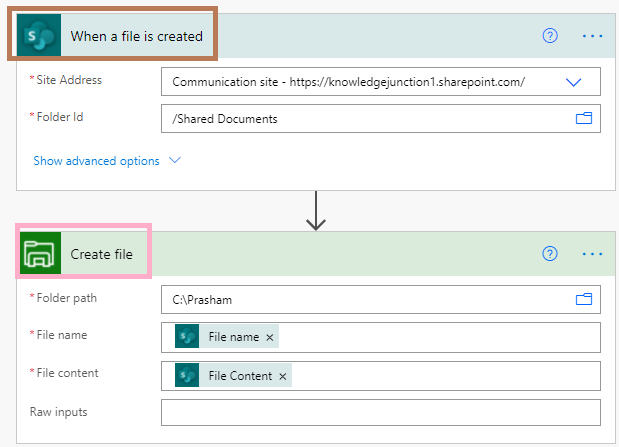The height and width of the screenshot is (447, 619).
Task: Click the Communication site address text
Action: (x=349, y=82)
